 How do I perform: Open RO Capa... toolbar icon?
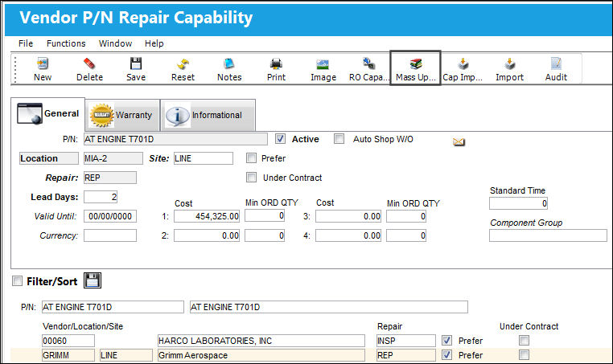pyautogui.click(x=368, y=63)
